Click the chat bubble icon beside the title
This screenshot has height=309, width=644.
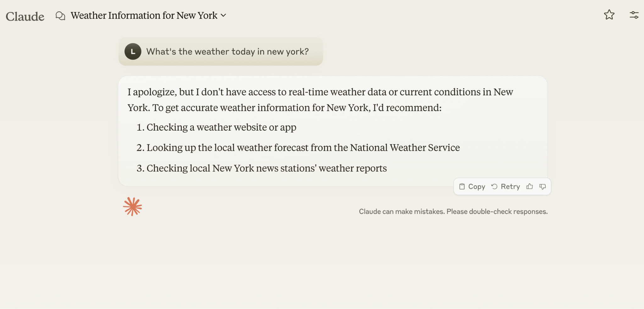tap(60, 15)
